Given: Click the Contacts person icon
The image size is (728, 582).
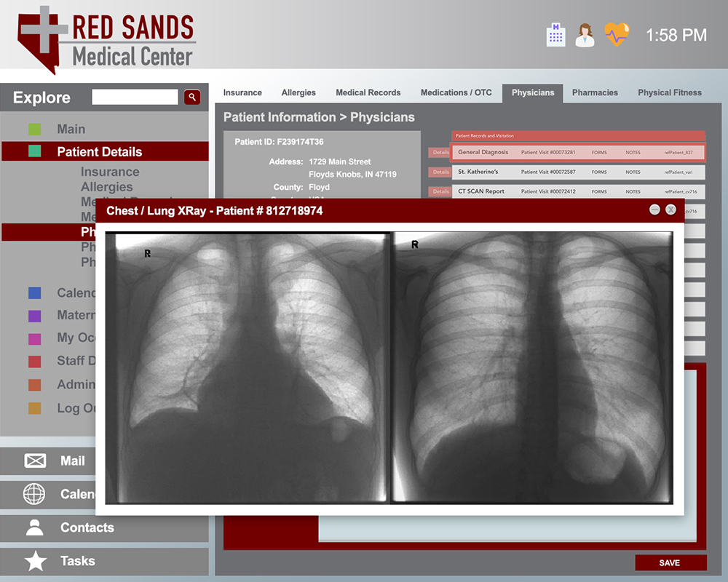Looking at the screenshot, I should (35, 527).
